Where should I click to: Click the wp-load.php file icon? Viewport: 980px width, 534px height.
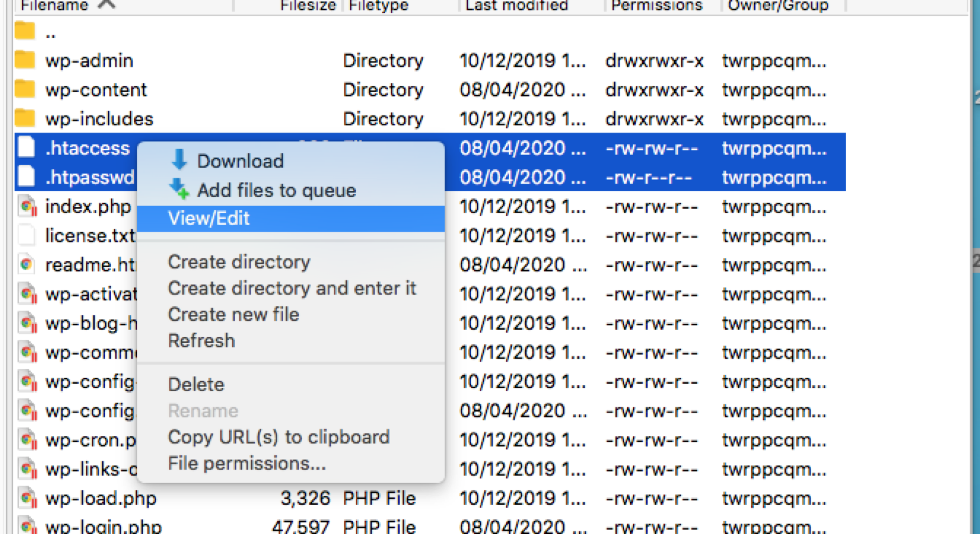27,498
